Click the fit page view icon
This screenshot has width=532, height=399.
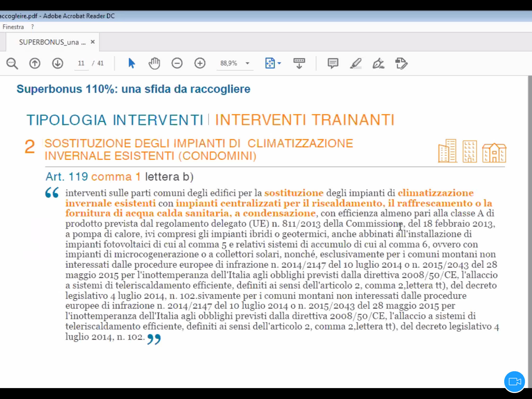click(270, 63)
